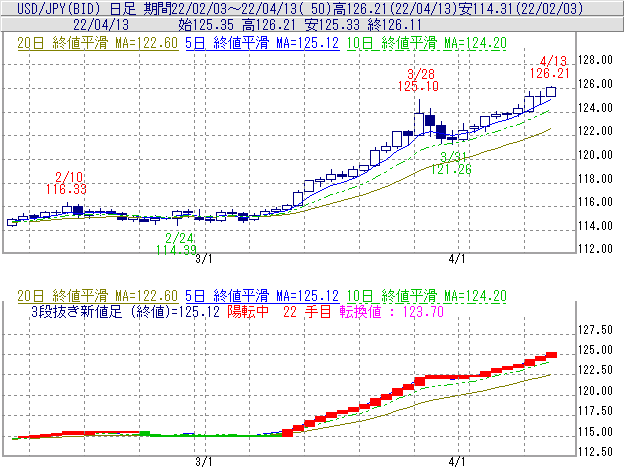Click the 120.00 axis label on upper chart

[x=595, y=155]
